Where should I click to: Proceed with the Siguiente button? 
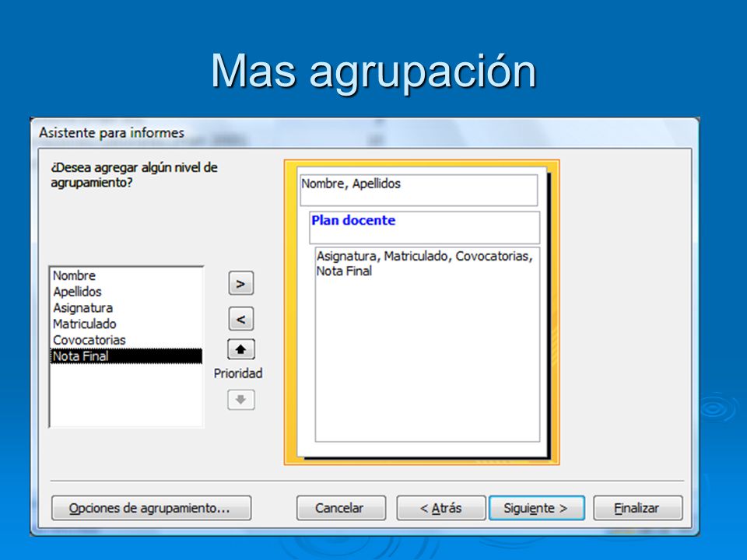(536, 508)
